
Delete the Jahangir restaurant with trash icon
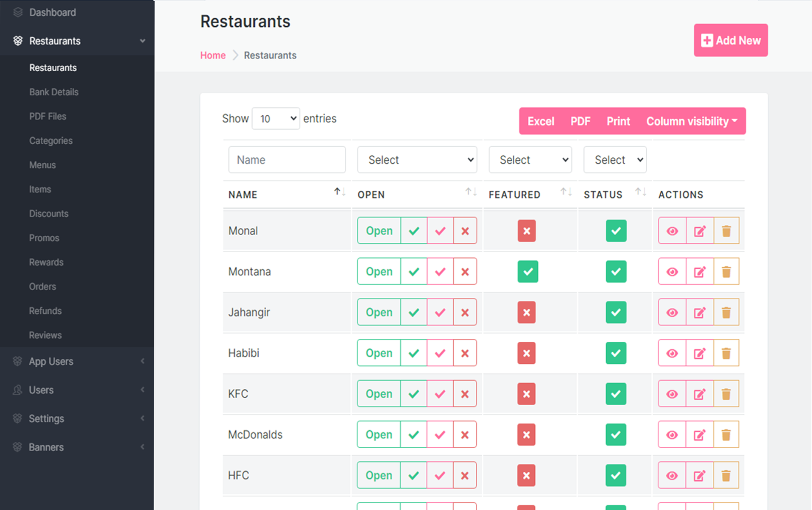click(726, 312)
